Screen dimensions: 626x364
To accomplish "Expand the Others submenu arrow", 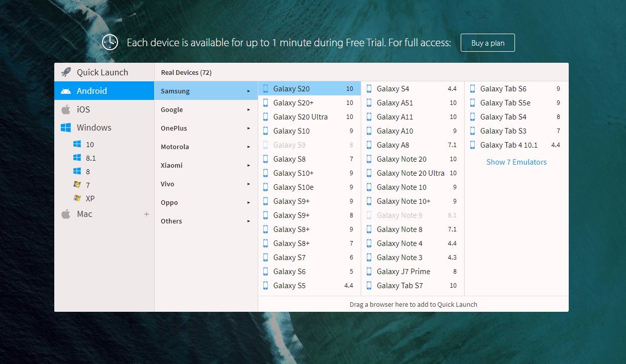I will click(249, 221).
